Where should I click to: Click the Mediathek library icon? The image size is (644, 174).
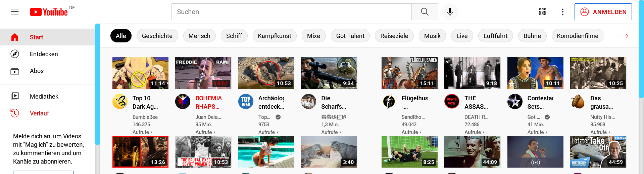[15, 96]
